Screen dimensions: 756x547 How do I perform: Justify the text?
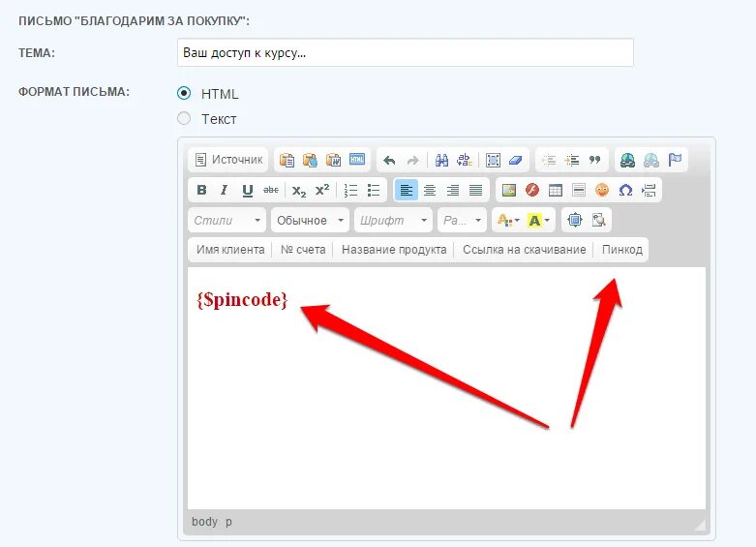476,190
